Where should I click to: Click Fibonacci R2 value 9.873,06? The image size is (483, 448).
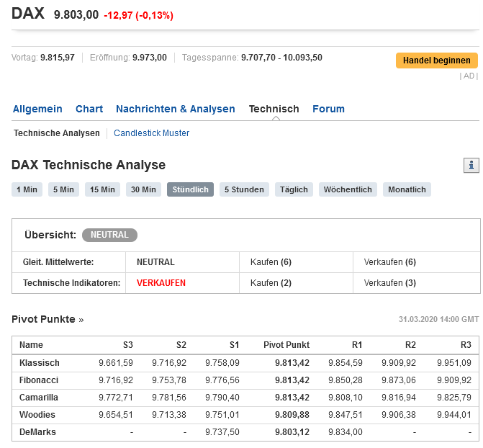point(399,380)
